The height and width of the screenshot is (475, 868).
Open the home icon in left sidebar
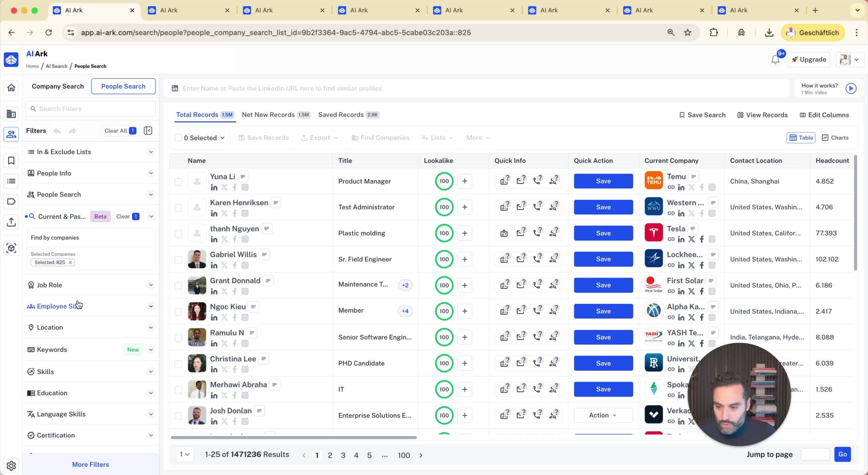click(11, 88)
